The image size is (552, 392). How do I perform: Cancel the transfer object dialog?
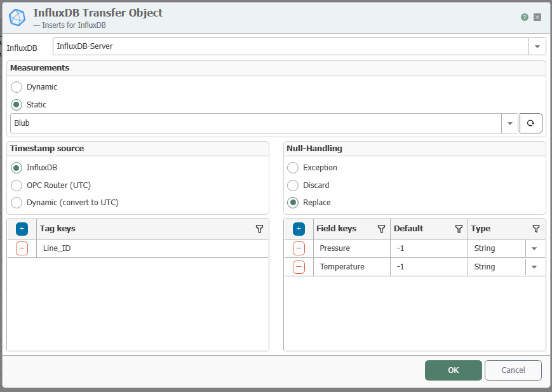(513, 370)
